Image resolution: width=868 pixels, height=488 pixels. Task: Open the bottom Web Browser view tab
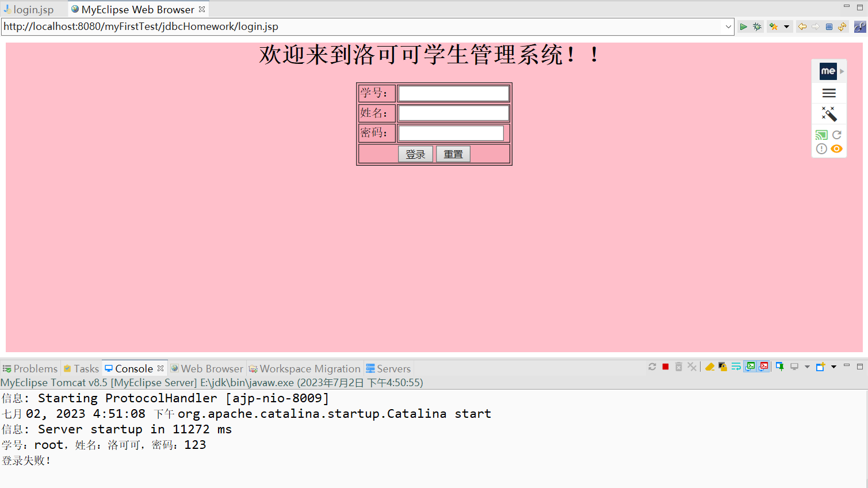[x=207, y=368]
